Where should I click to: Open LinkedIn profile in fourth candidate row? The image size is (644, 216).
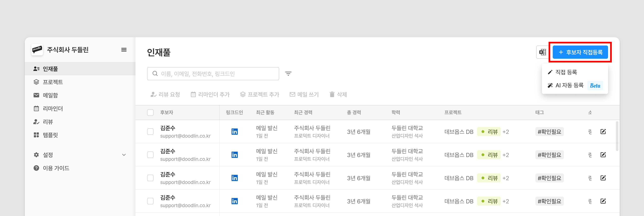point(234,201)
